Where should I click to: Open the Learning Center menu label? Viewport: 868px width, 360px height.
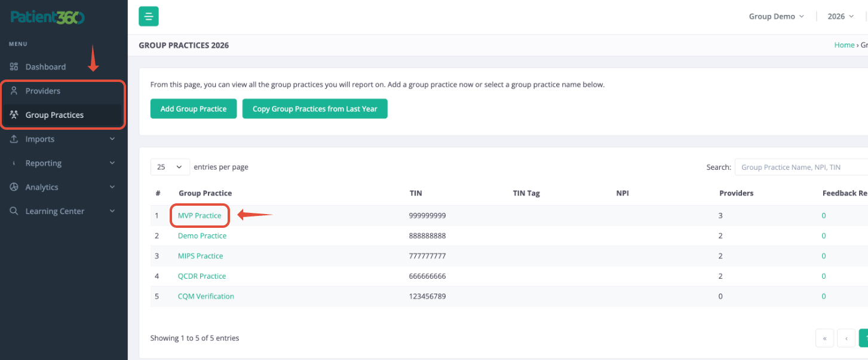55,211
